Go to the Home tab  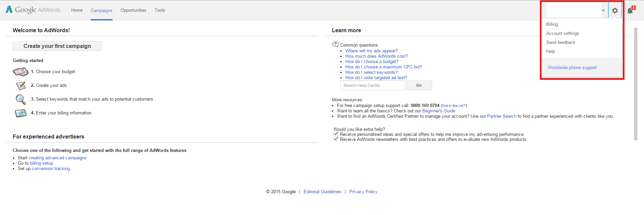[x=77, y=10]
